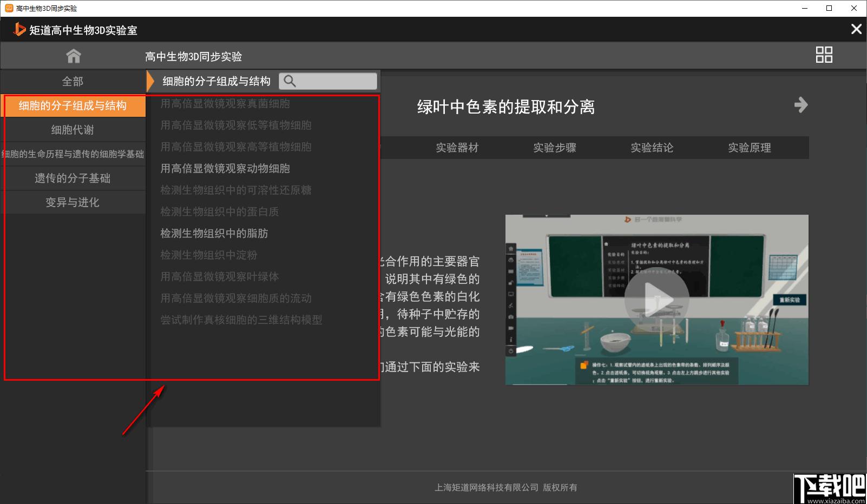Open 实验结论 tab
This screenshot has width=867, height=504.
[652, 148]
